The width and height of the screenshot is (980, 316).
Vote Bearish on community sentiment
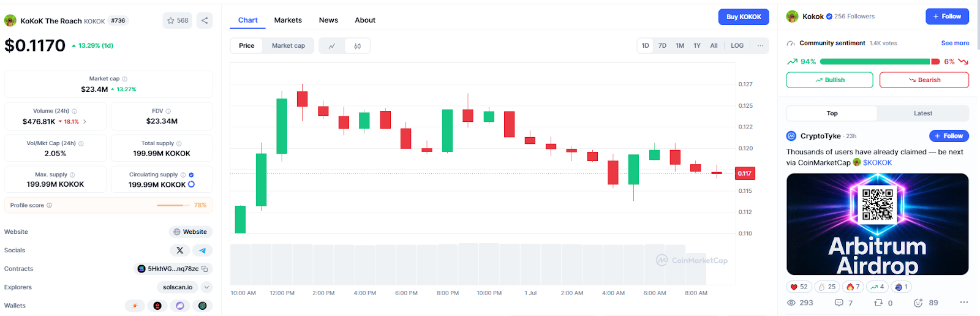click(x=924, y=80)
